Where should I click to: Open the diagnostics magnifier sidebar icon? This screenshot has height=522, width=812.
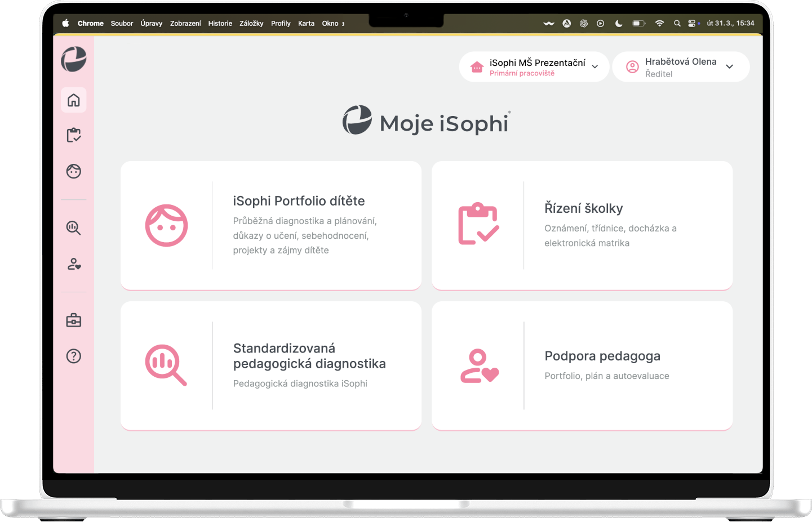[74, 228]
